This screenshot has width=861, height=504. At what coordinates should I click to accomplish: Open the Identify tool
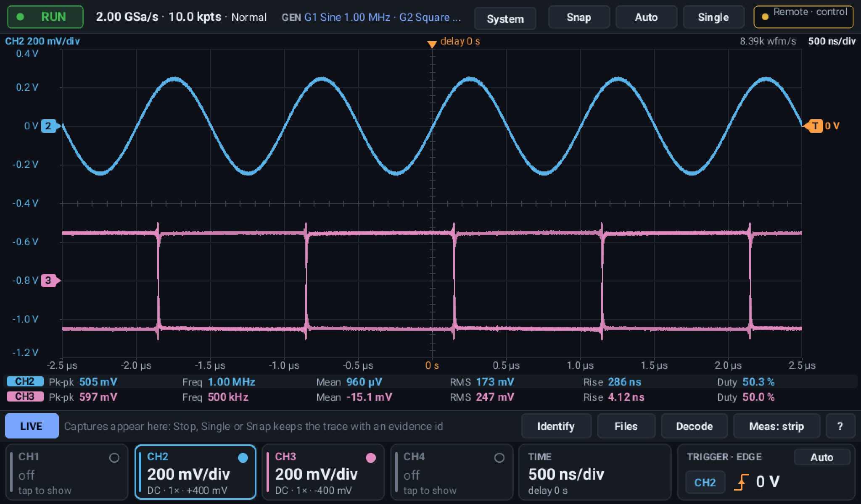point(556,426)
